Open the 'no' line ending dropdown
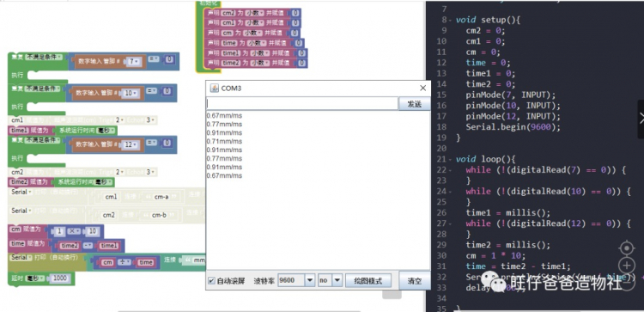The width and height of the screenshot is (644, 312). click(337, 280)
